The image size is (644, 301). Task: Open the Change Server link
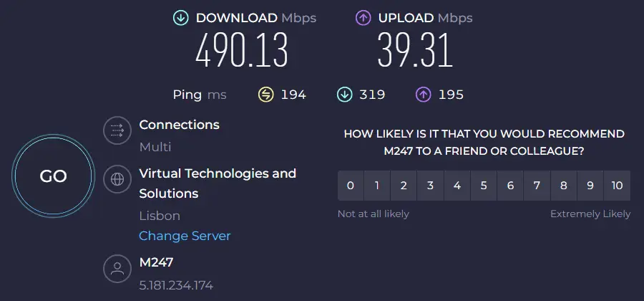click(x=185, y=236)
